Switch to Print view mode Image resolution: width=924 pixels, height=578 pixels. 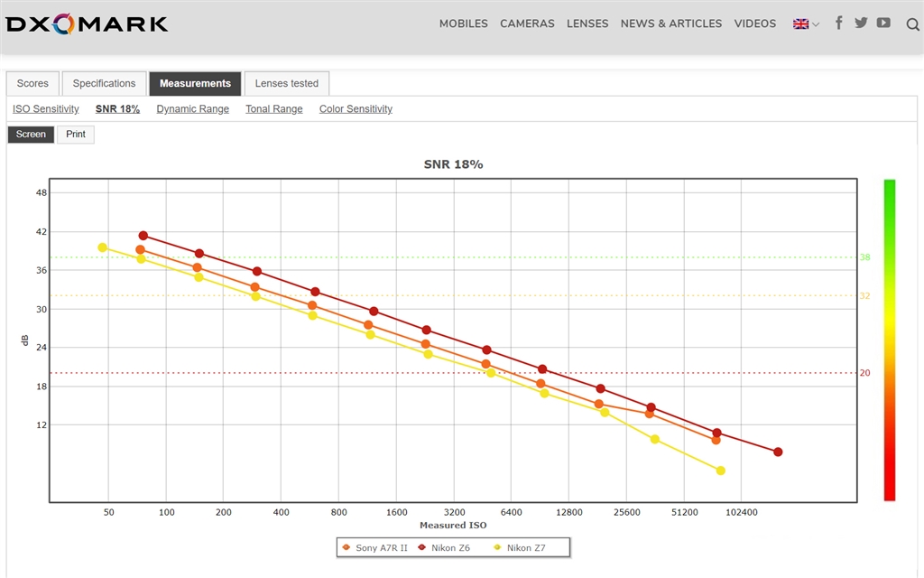tap(76, 134)
